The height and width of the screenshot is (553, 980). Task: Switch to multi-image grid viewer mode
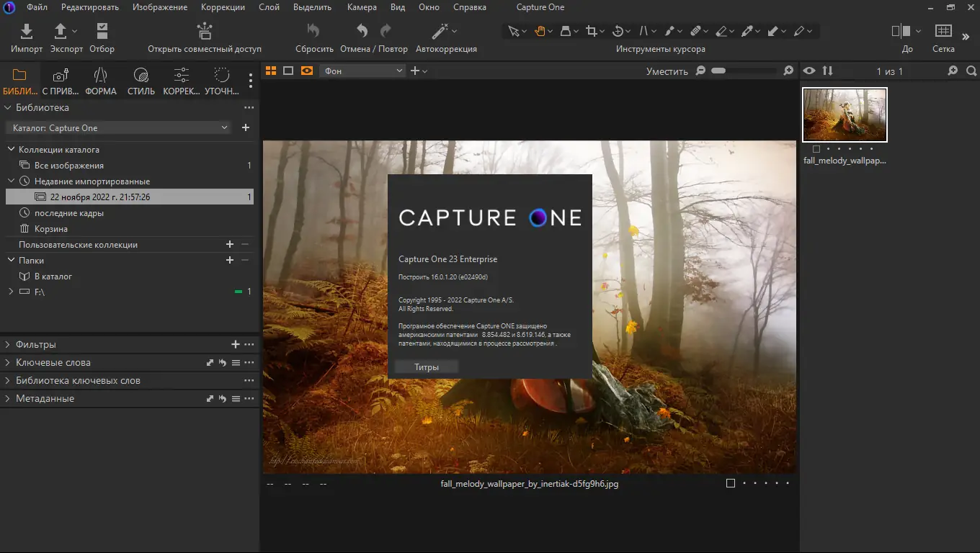[x=271, y=71]
